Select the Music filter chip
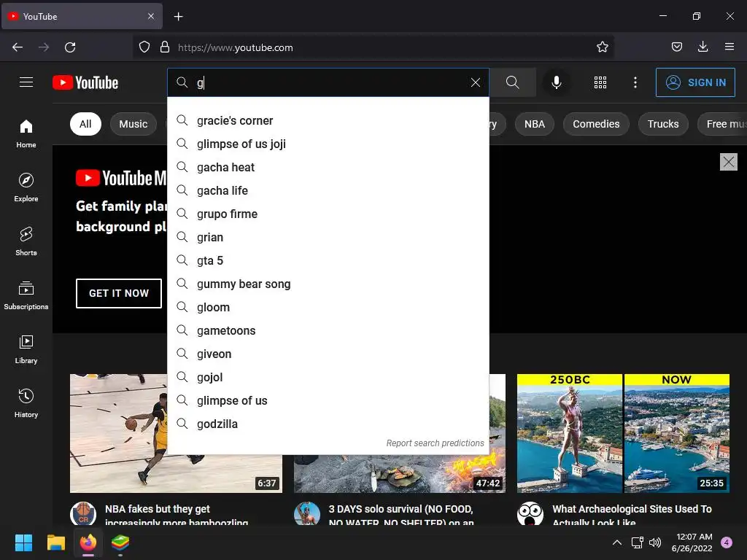Viewport: 747px width, 560px height. [133, 124]
